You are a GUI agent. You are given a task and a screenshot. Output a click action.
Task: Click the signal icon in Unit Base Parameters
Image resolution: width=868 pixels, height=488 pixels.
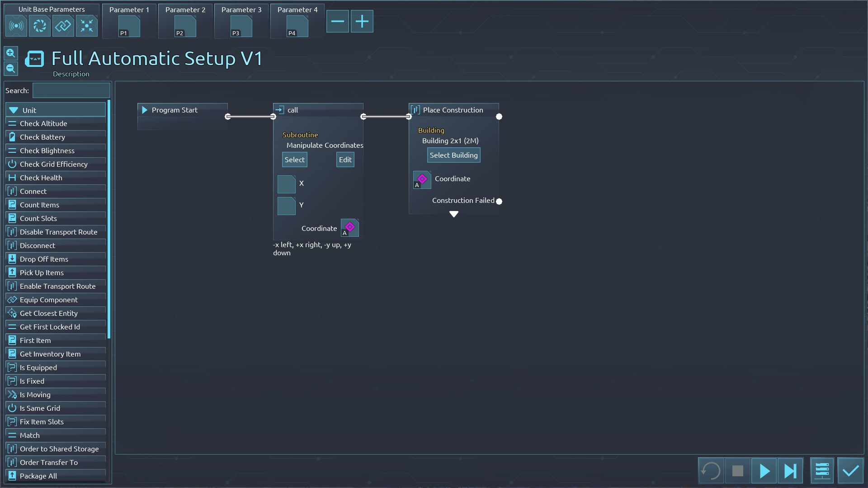(16, 26)
